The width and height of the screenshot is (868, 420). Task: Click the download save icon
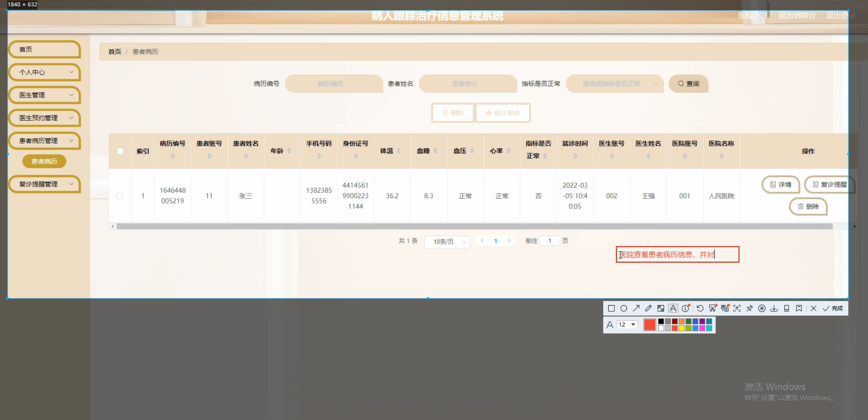(774, 308)
